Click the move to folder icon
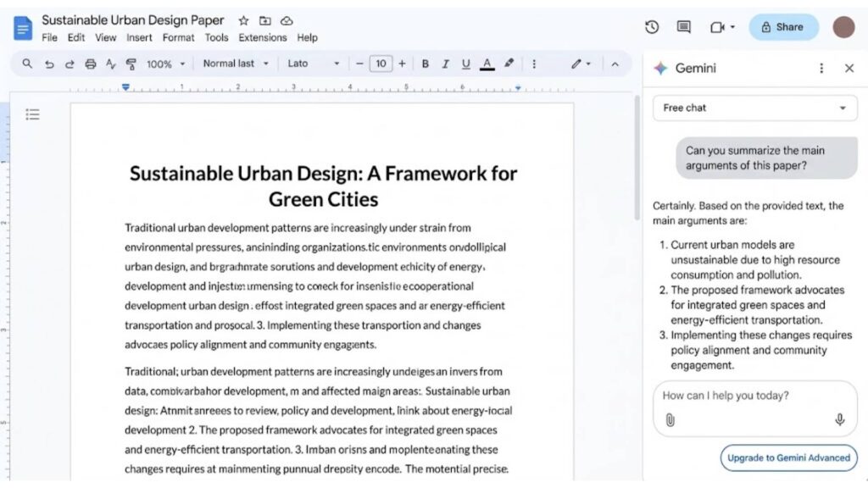 coord(265,21)
